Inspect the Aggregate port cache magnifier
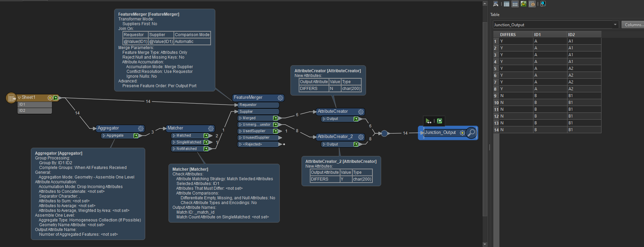 (136, 136)
